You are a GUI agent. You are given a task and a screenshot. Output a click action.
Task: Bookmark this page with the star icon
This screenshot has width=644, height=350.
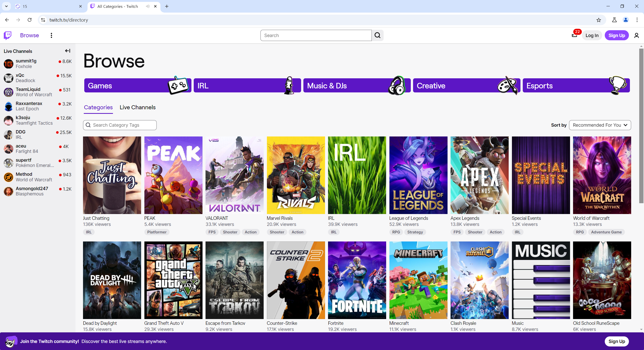click(x=598, y=20)
